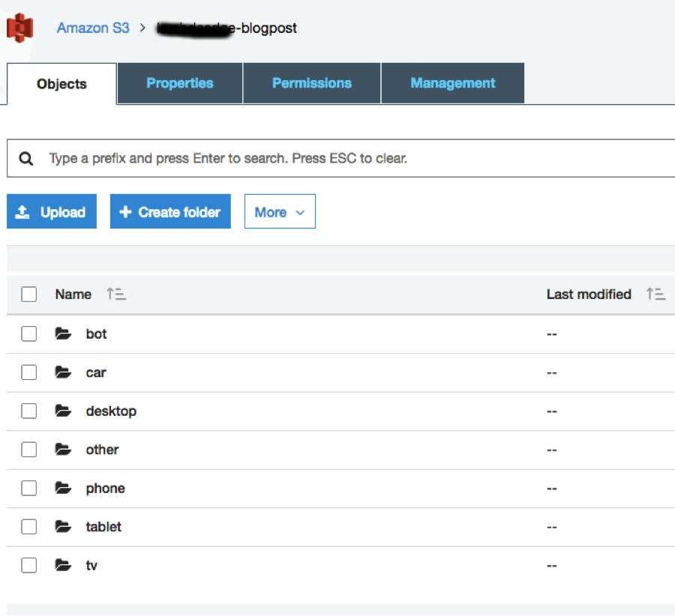Go to Amazon S3 breadcrumb link
This screenshot has height=616, width=675.
pos(93,28)
